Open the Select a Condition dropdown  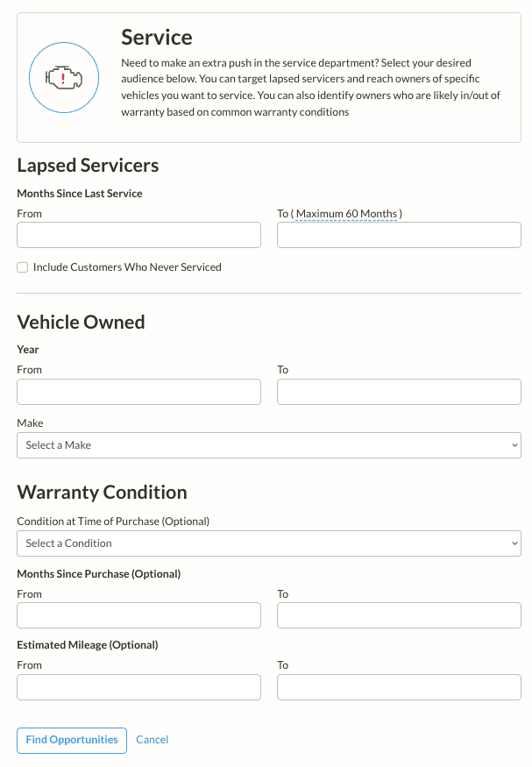[269, 543]
